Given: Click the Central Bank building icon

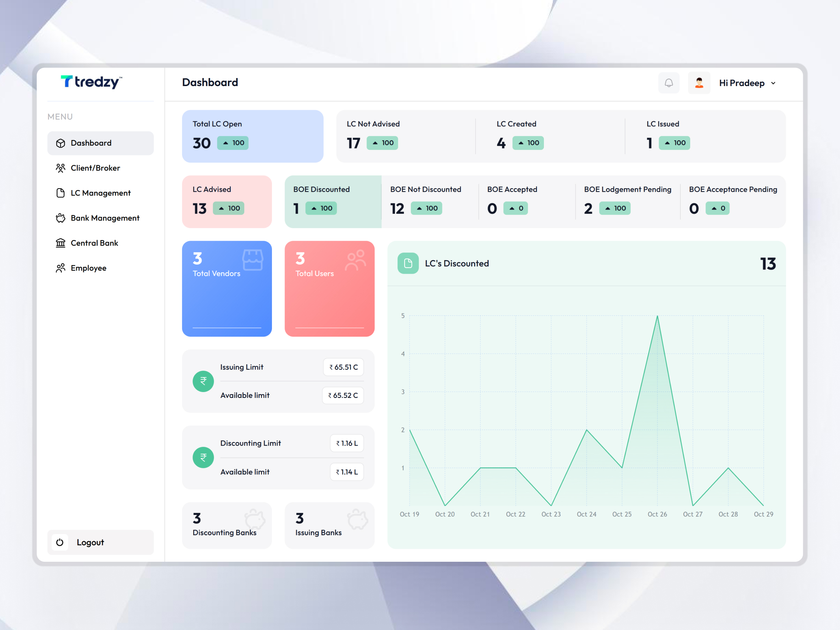Looking at the screenshot, I should (61, 243).
